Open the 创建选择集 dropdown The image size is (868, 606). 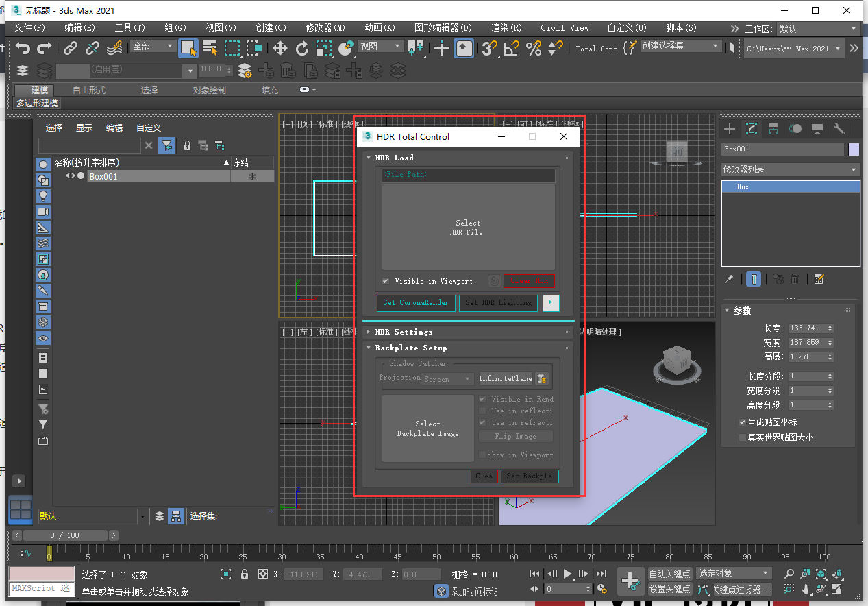point(681,46)
